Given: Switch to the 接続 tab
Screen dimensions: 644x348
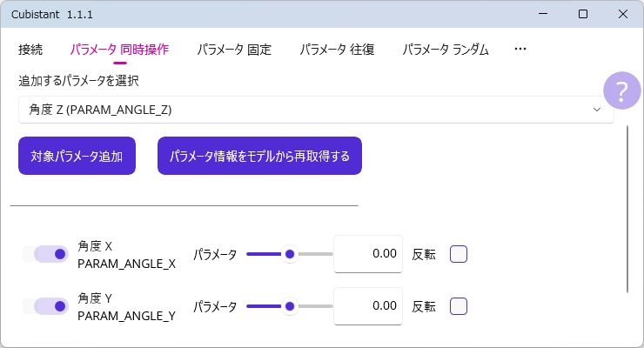Looking at the screenshot, I should coord(30,50).
